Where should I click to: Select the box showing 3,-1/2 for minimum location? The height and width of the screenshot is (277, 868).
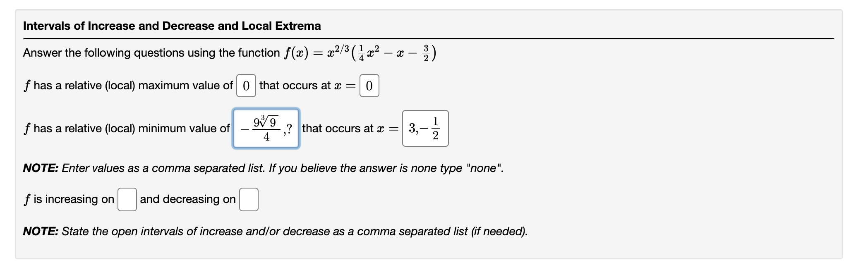tap(425, 128)
